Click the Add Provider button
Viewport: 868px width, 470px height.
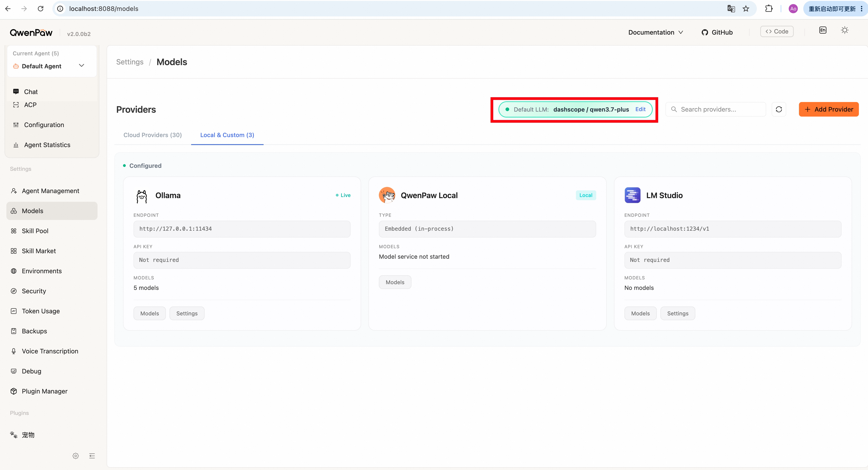click(x=829, y=110)
